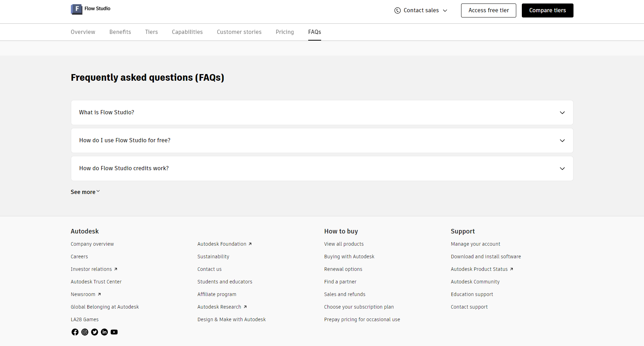The image size is (644, 346).
Task: Open Autodesk Twitter icon
Action: (x=95, y=332)
